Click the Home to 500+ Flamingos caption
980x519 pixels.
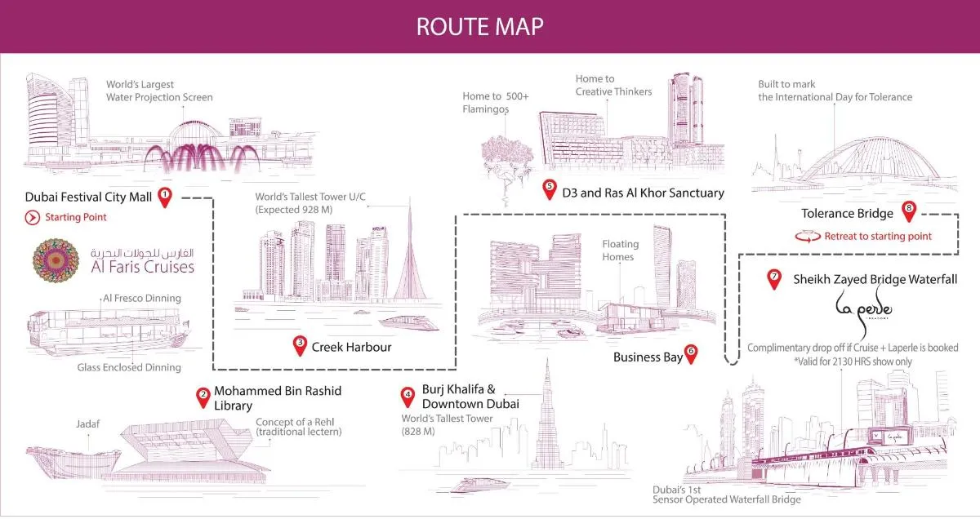[x=496, y=103]
